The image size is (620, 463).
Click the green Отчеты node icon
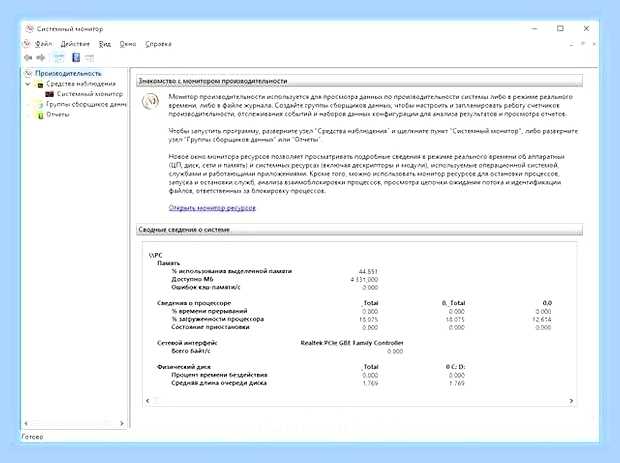40,115
